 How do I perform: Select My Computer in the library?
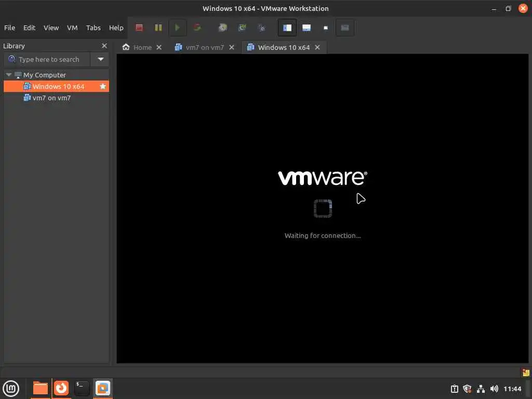pyautogui.click(x=45, y=75)
